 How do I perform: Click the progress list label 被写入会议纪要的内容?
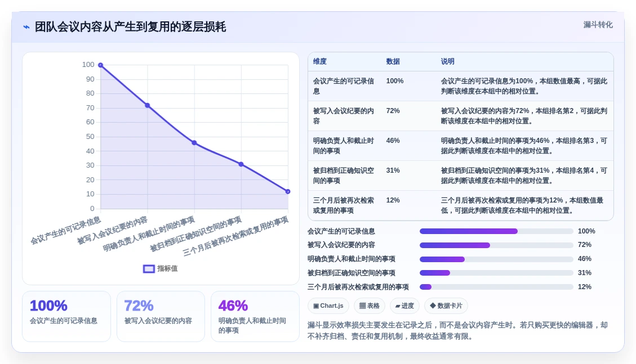coord(341,245)
